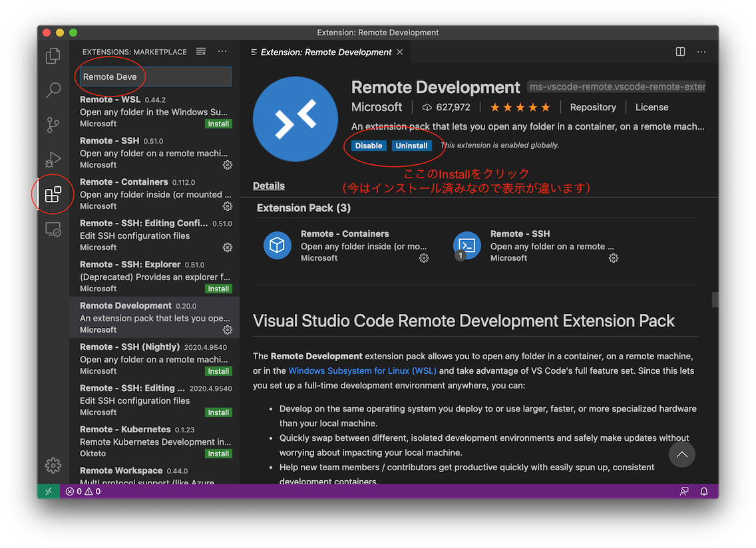The width and height of the screenshot is (756, 548).
Task: Open manage gear for Remote Development list item
Action: click(x=228, y=330)
